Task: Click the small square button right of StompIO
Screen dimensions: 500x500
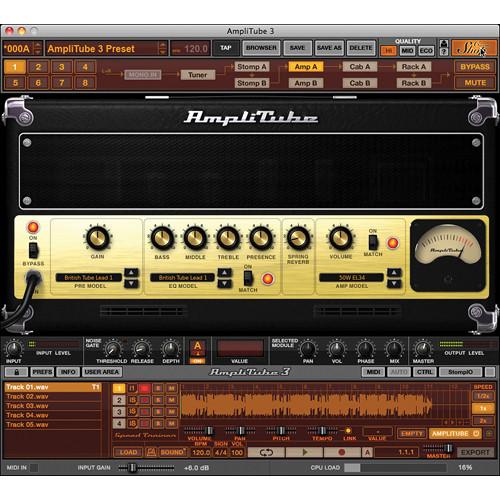Action: 490,372
